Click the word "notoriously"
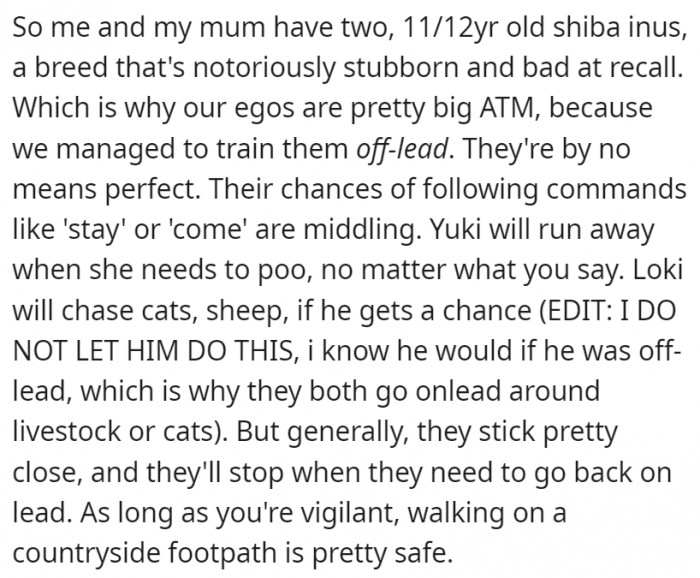This screenshot has height=578, width=700. tap(264, 70)
